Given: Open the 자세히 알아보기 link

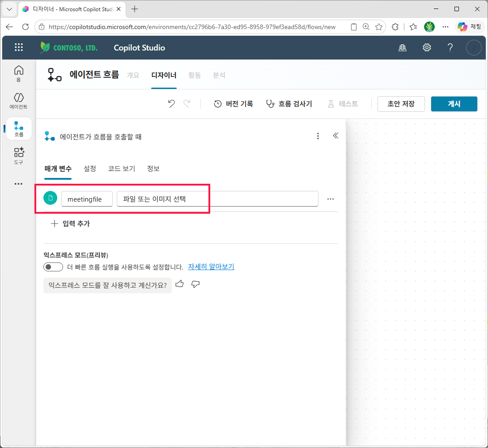Looking at the screenshot, I should point(211,266).
